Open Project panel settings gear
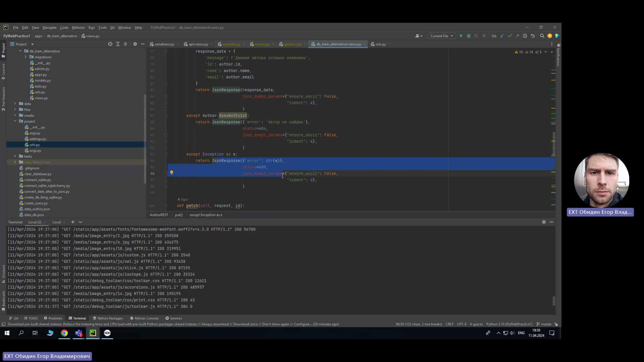 click(x=135, y=44)
